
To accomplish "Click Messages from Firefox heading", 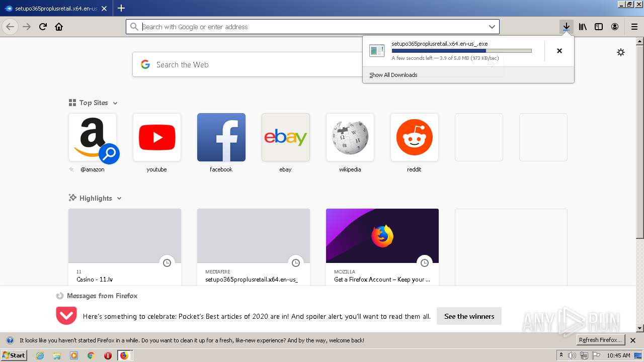I will point(102,296).
